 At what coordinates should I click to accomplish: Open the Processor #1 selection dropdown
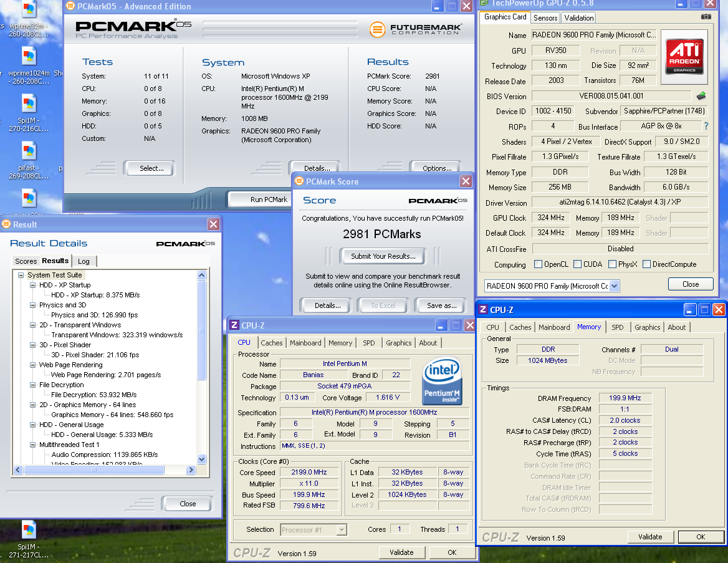click(x=342, y=529)
